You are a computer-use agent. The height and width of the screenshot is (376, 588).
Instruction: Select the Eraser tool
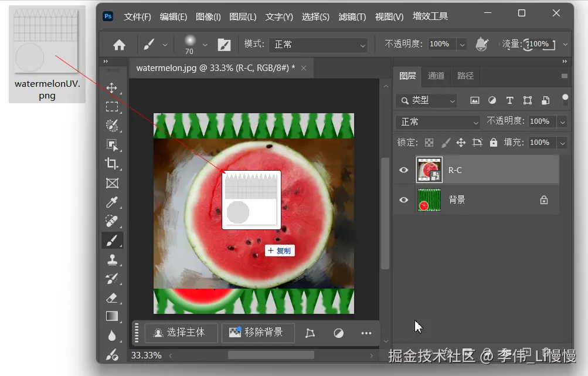[x=112, y=298]
